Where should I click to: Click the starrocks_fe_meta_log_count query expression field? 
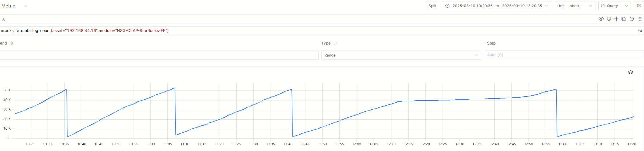click(x=317, y=31)
